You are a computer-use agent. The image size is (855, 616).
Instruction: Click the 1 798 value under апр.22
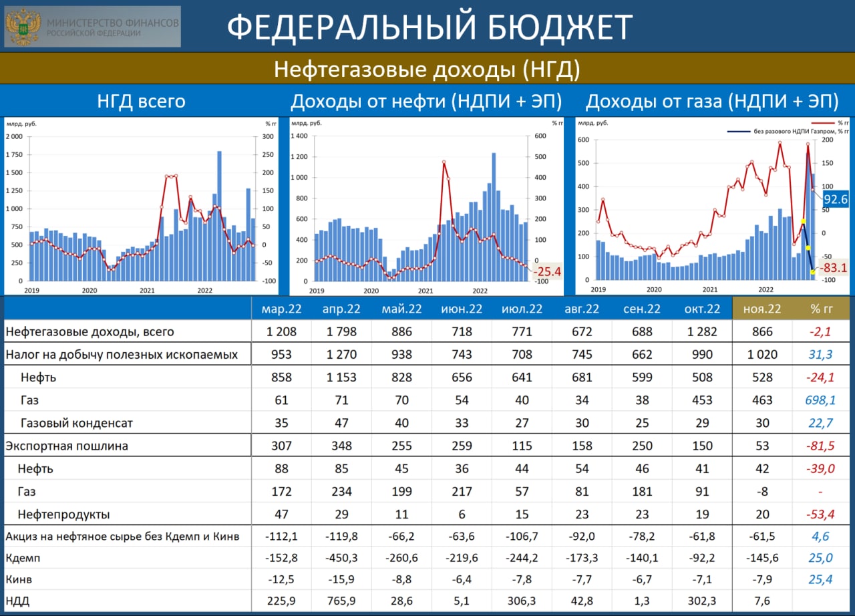[x=342, y=332]
